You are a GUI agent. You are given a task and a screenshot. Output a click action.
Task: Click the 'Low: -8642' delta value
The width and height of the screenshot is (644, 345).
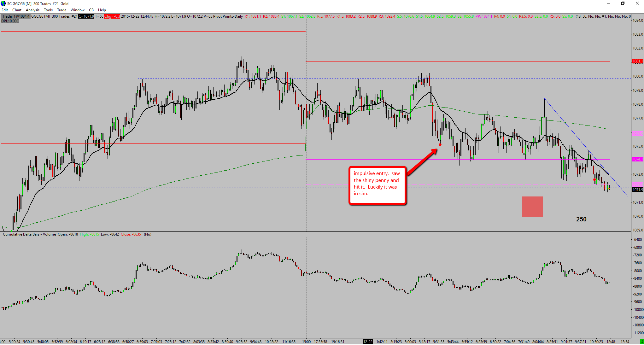pyautogui.click(x=110, y=234)
